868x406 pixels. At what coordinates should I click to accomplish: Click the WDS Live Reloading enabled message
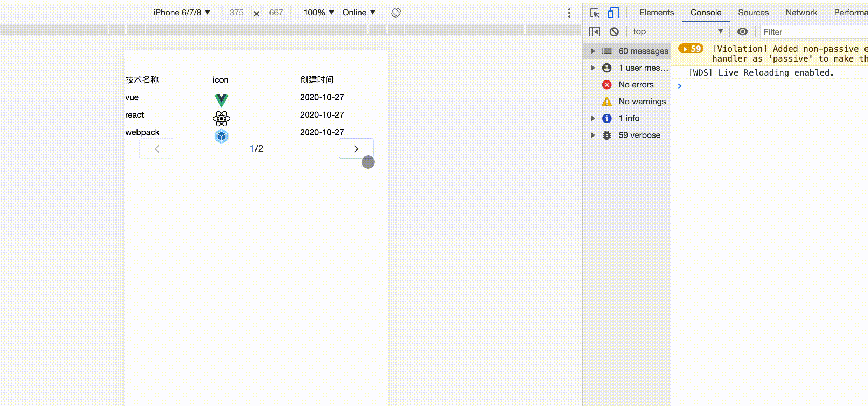coord(761,73)
